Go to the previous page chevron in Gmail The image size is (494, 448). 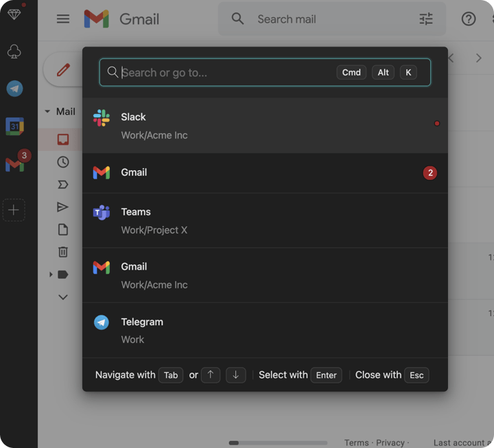451,58
